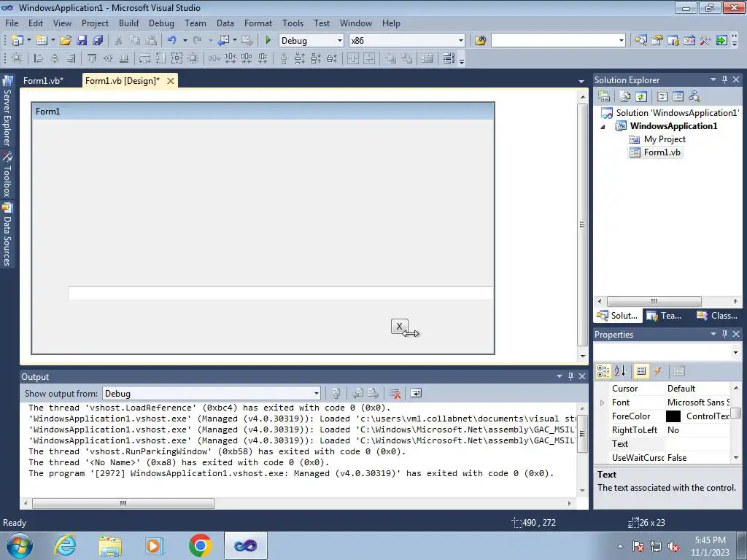Open the Data Sources side tab
This screenshot has width=747, height=560.
tap(7, 235)
